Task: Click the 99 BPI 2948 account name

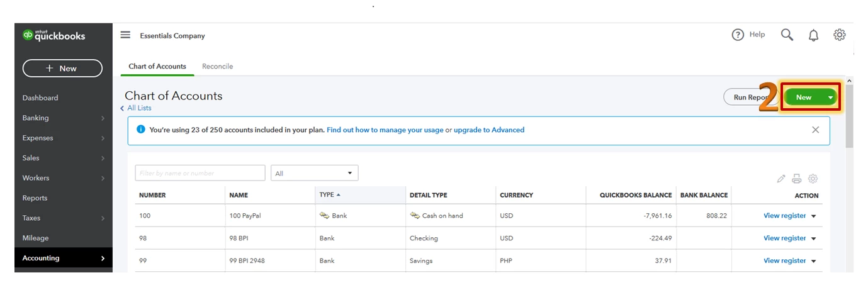Action: 247,260
